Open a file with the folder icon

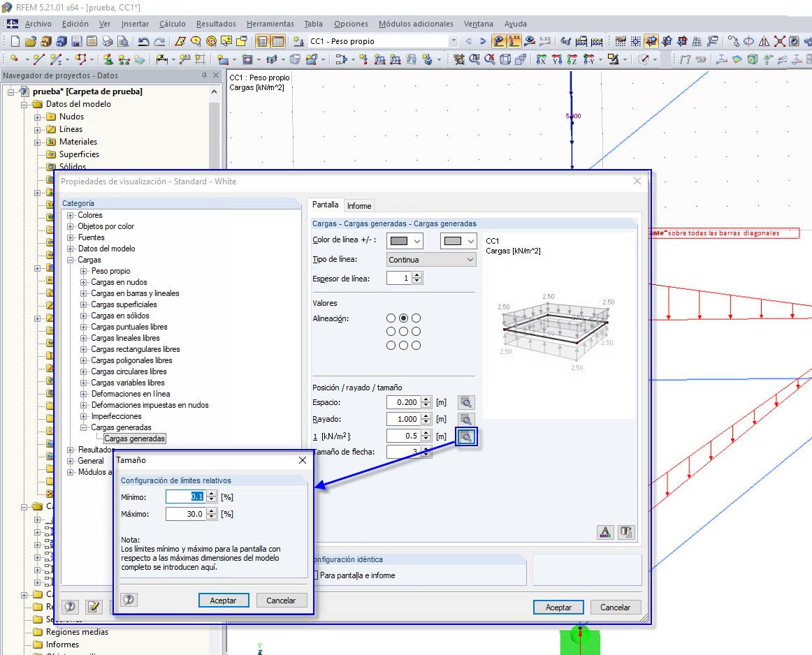point(31,41)
